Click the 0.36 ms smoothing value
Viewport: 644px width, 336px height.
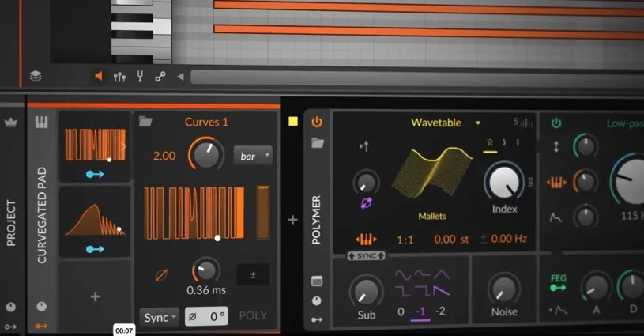pyautogui.click(x=206, y=290)
